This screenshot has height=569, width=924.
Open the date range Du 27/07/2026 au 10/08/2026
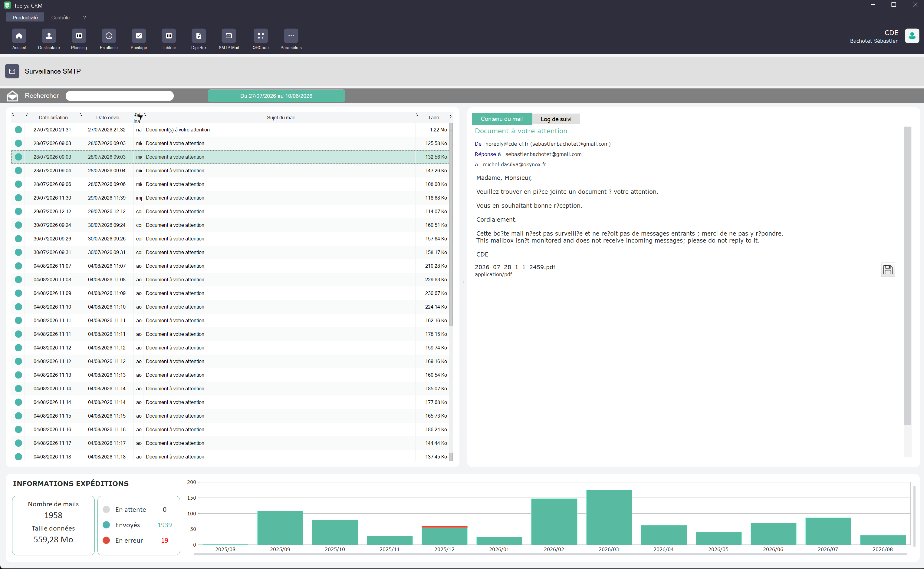[276, 96]
